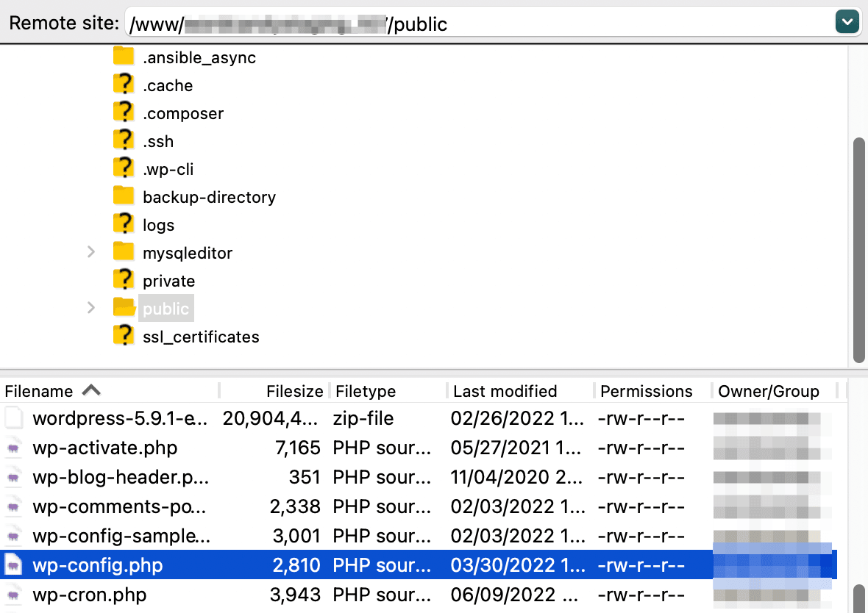Image resolution: width=868 pixels, height=613 pixels.
Task: Open the remote site history dropdown
Action: pos(847,21)
